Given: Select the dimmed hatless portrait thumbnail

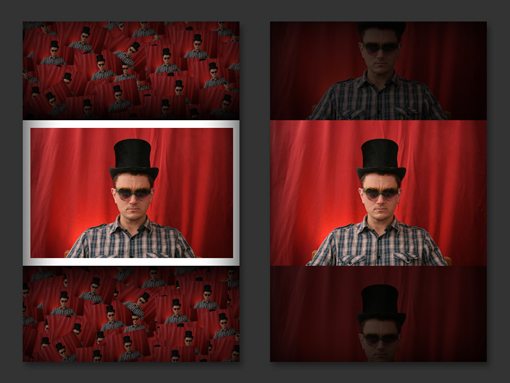Looking at the screenshot, I should pos(378,71).
